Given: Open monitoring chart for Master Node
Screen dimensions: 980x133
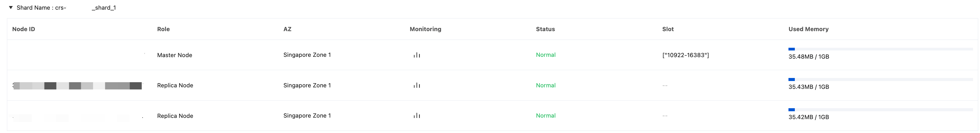Looking at the screenshot, I should [417, 55].
